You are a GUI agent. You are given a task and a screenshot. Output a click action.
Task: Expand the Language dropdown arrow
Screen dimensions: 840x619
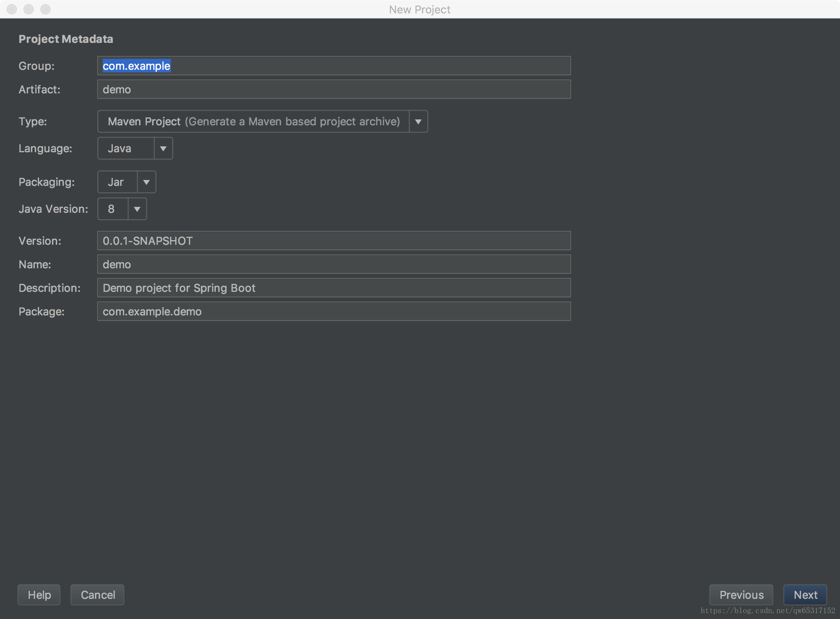point(163,148)
